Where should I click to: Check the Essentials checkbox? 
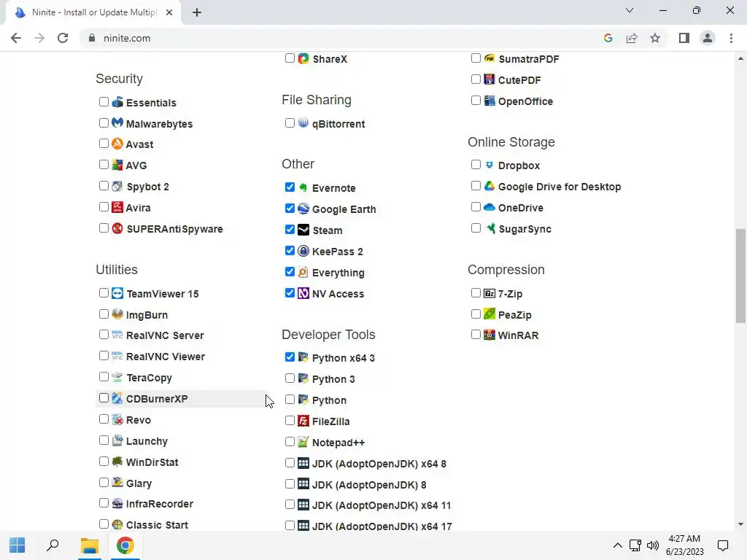104,101
